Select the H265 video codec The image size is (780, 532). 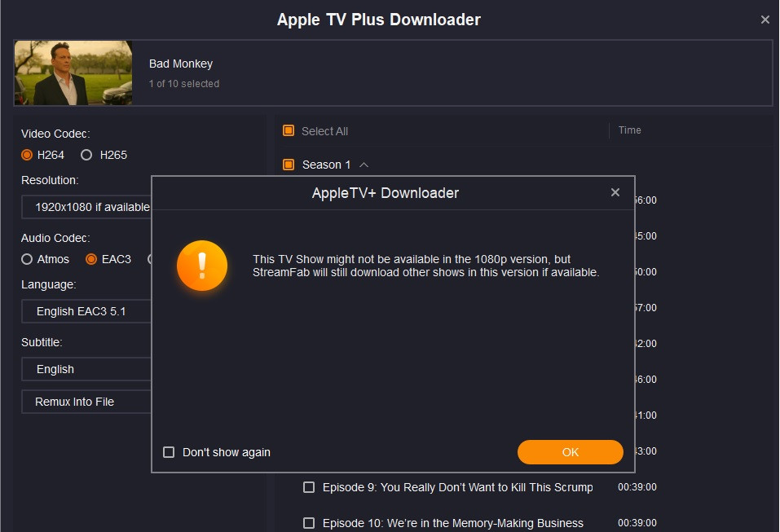(x=86, y=155)
